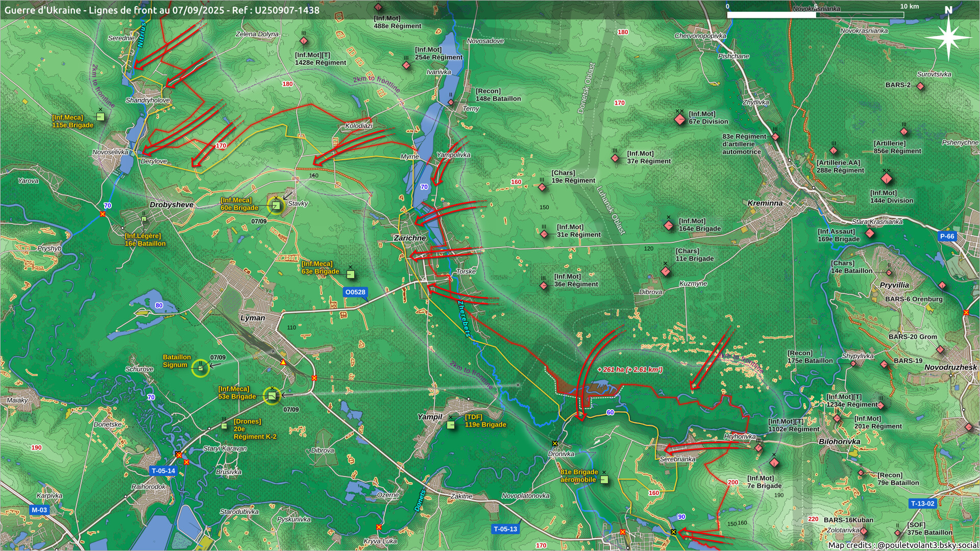The image size is (980, 551).
Task: Click the 115e Brigade unit square
Action: (101, 117)
